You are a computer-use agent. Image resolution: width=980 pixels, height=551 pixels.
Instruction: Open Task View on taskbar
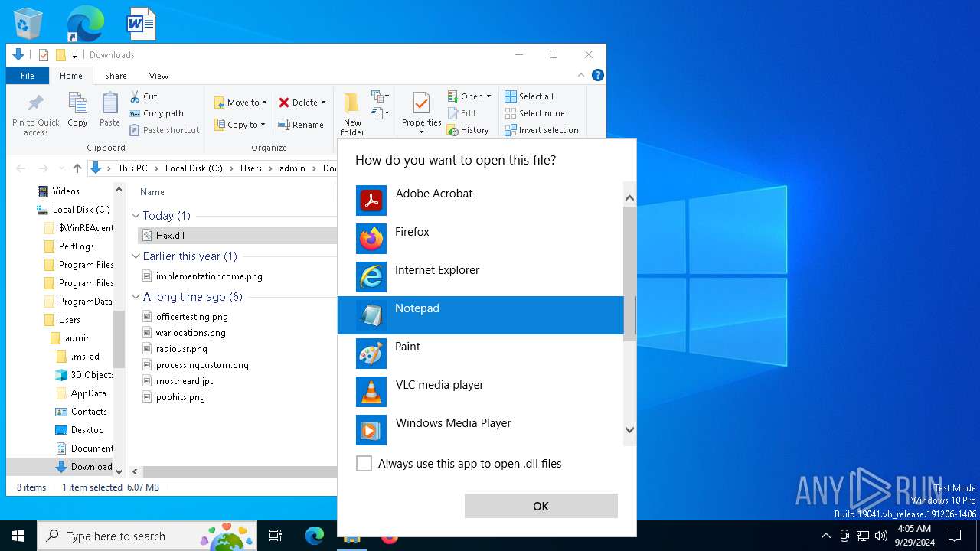[x=276, y=536]
